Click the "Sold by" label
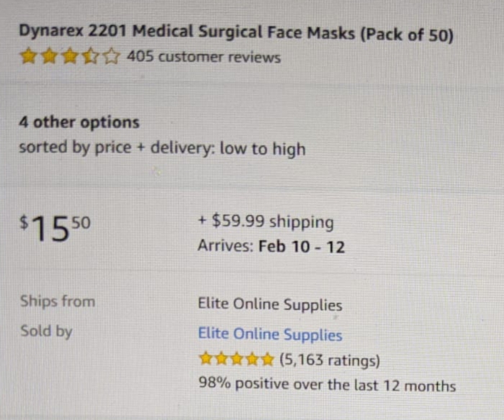Screen dimensions: 504x420 (46, 332)
